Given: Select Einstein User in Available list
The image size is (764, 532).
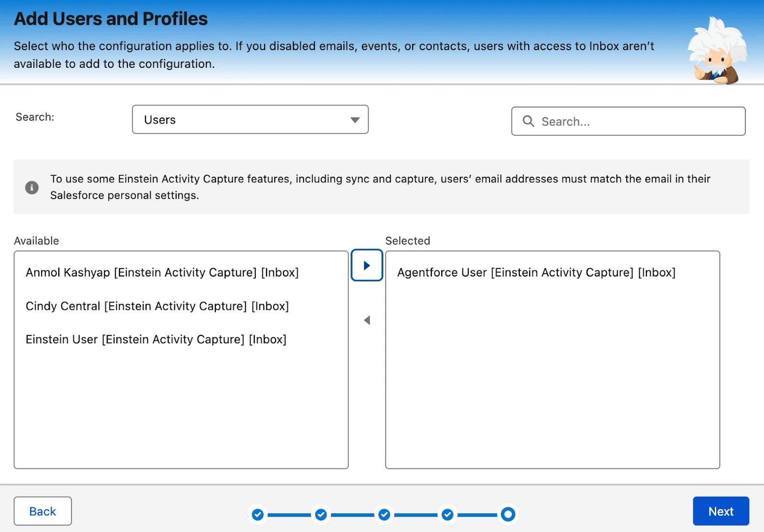Looking at the screenshot, I should pyautogui.click(x=156, y=340).
